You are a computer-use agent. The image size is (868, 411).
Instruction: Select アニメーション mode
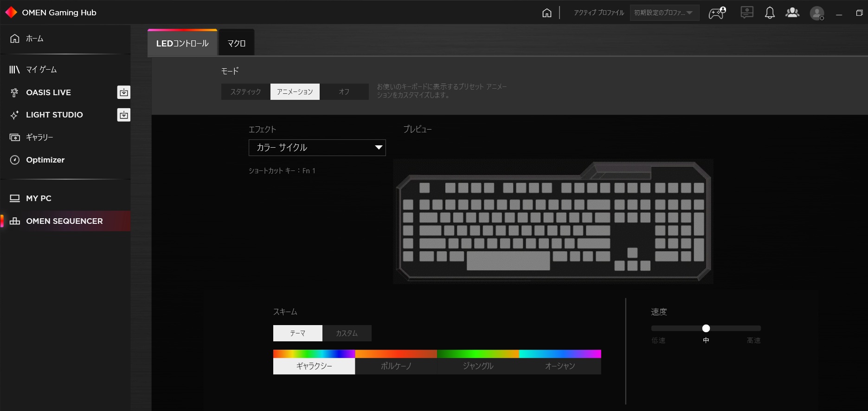[295, 92]
